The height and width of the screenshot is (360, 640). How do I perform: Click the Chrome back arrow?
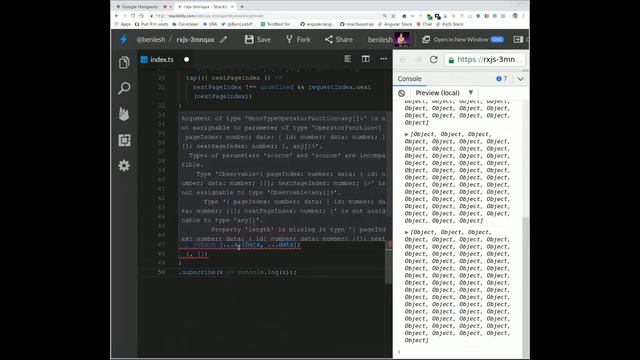(x=117, y=16)
